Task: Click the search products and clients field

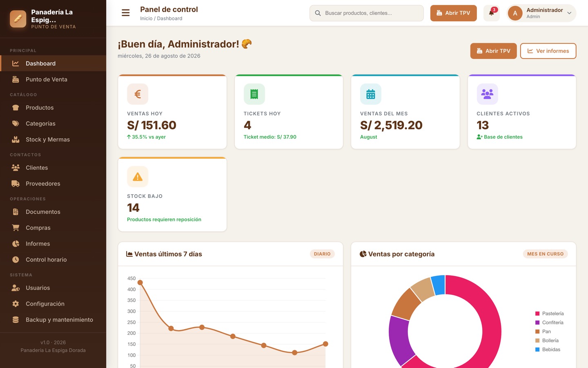Action: click(366, 13)
